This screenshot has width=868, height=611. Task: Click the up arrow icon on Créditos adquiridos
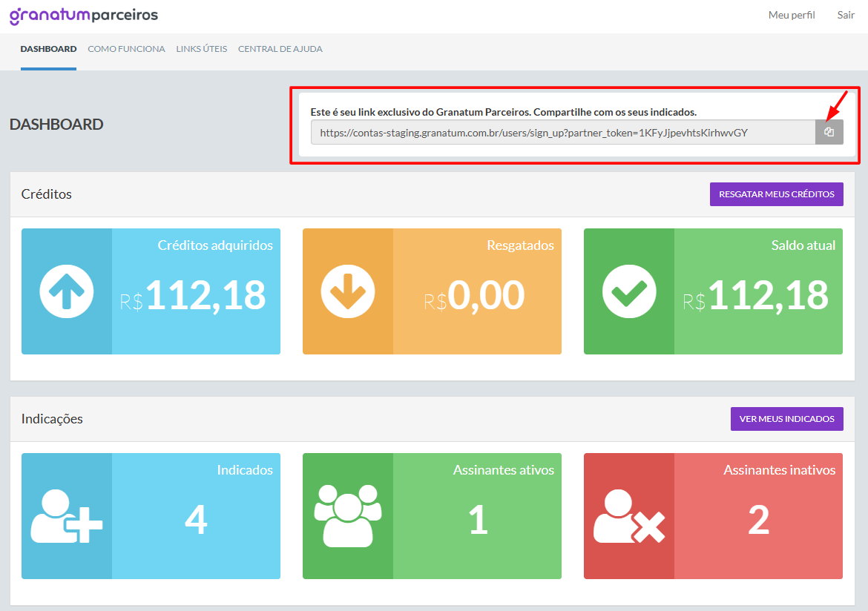[x=67, y=291]
